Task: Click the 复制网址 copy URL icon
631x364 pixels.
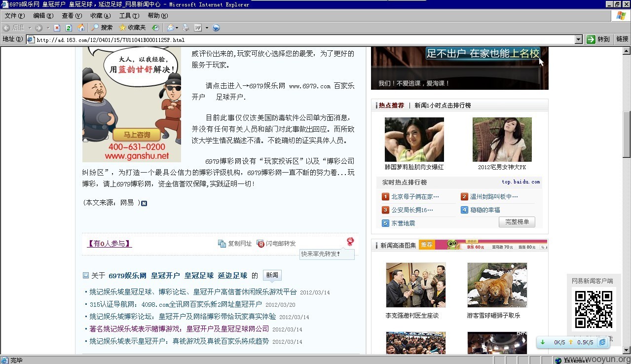Action: (222, 243)
